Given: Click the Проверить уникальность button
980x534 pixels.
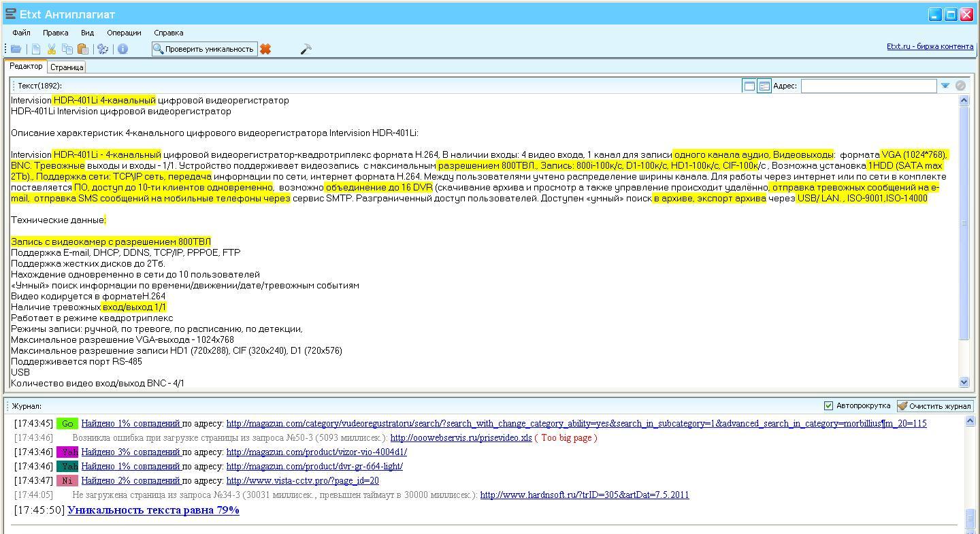Looking at the screenshot, I should (204, 49).
